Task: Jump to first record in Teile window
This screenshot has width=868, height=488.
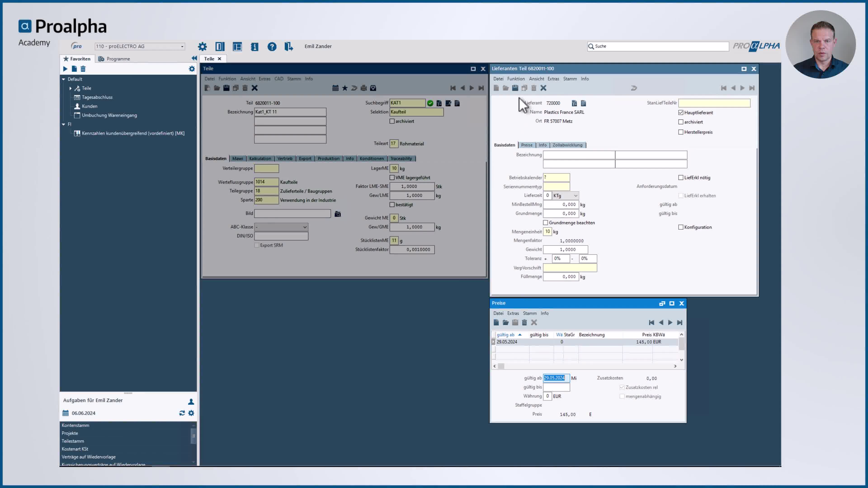Action: tap(453, 88)
